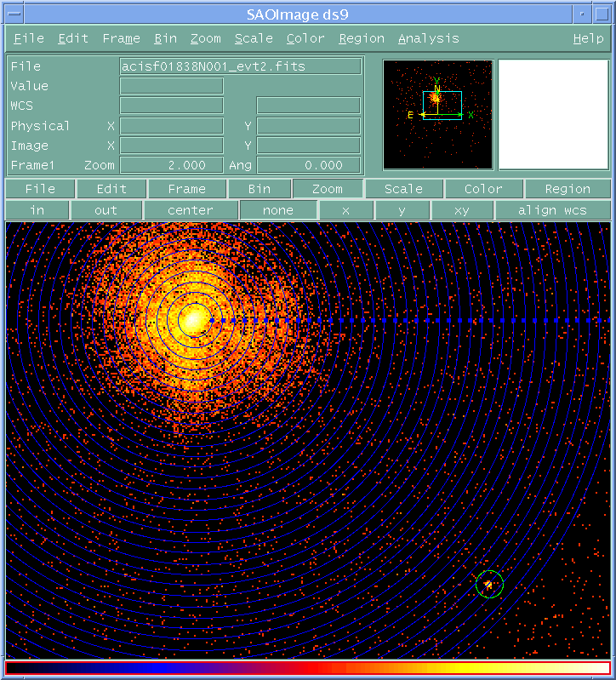Click the File button in button bar
This screenshot has height=680, width=616.
[40, 189]
